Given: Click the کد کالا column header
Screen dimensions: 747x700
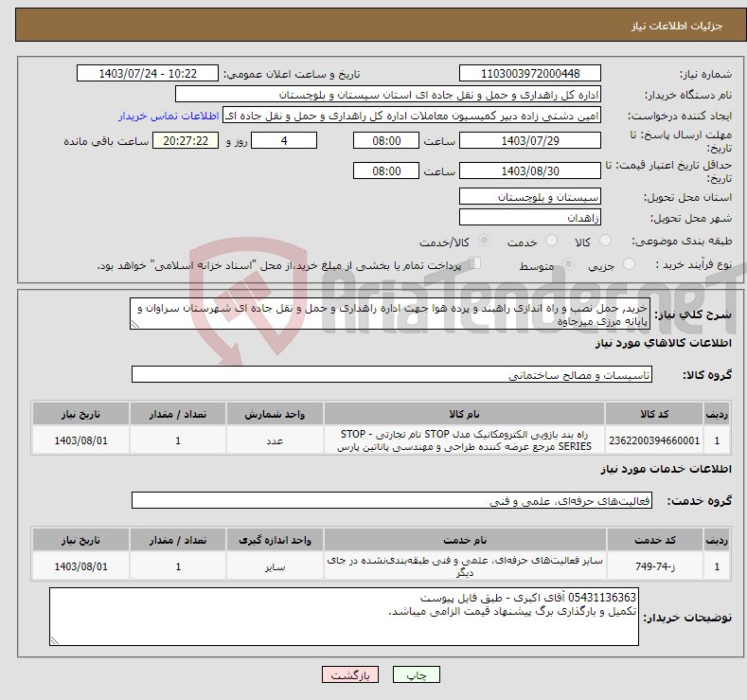Looking at the screenshot, I should click(653, 414).
